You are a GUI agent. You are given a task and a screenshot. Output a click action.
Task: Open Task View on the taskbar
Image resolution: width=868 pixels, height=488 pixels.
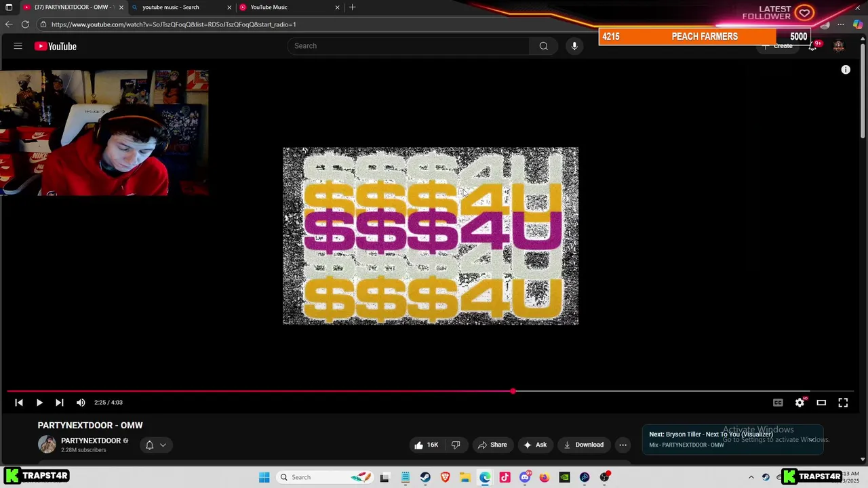[x=384, y=477]
